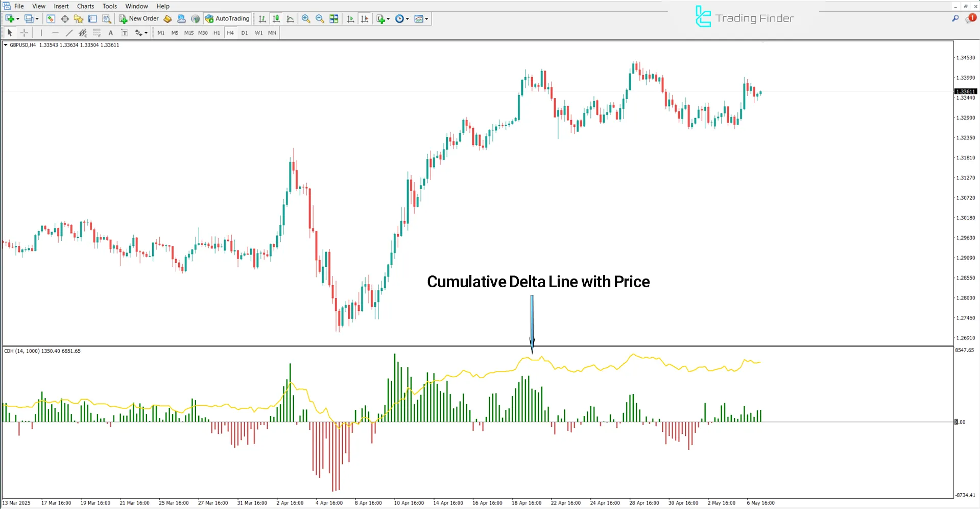This screenshot has height=509, width=980.
Task: Add a text label with the A tool
Action: tap(111, 33)
